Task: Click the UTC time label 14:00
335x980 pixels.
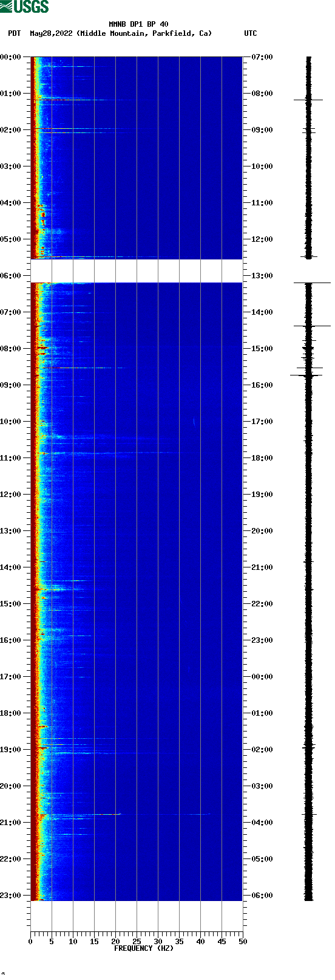Action: 262,312
